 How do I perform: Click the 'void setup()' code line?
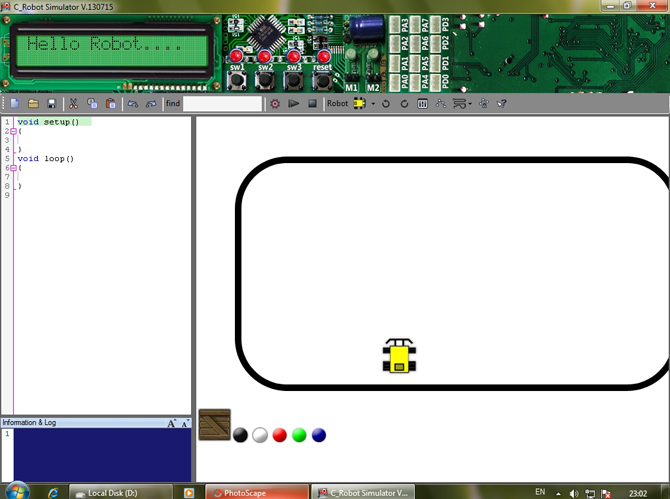pyautogui.click(x=48, y=122)
